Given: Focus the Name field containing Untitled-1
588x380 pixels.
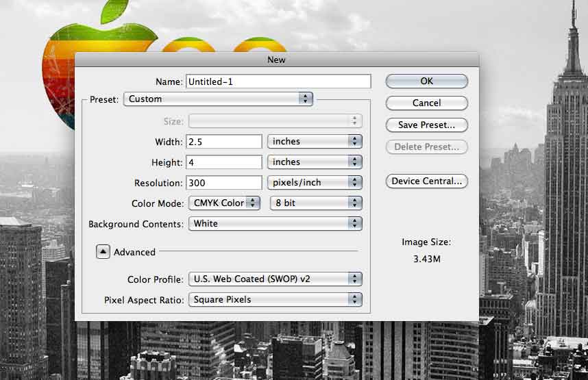Looking at the screenshot, I should (x=278, y=81).
